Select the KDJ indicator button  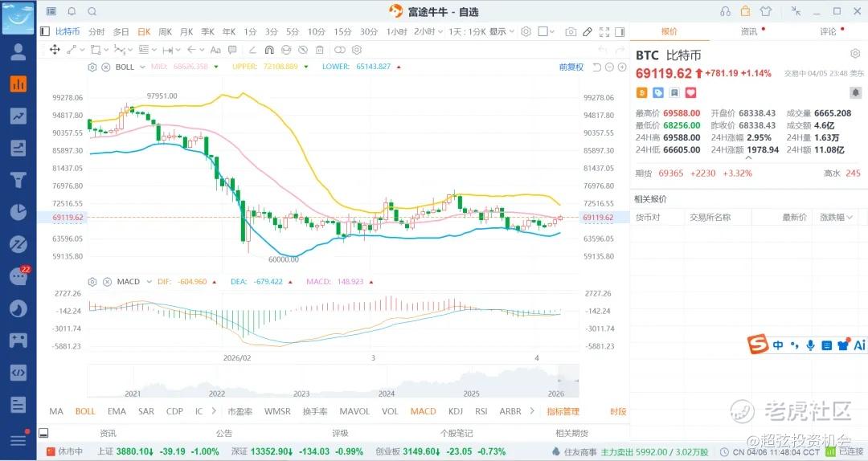tap(455, 411)
